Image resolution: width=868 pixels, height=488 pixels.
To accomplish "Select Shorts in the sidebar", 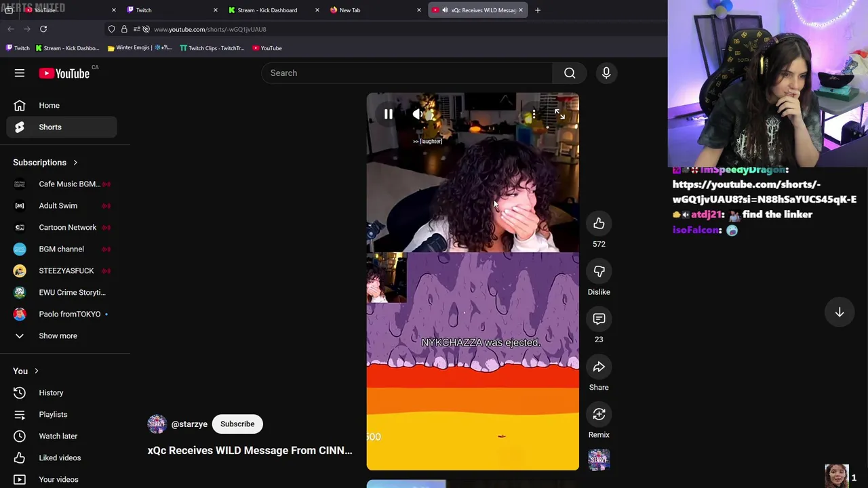I will [62, 127].
